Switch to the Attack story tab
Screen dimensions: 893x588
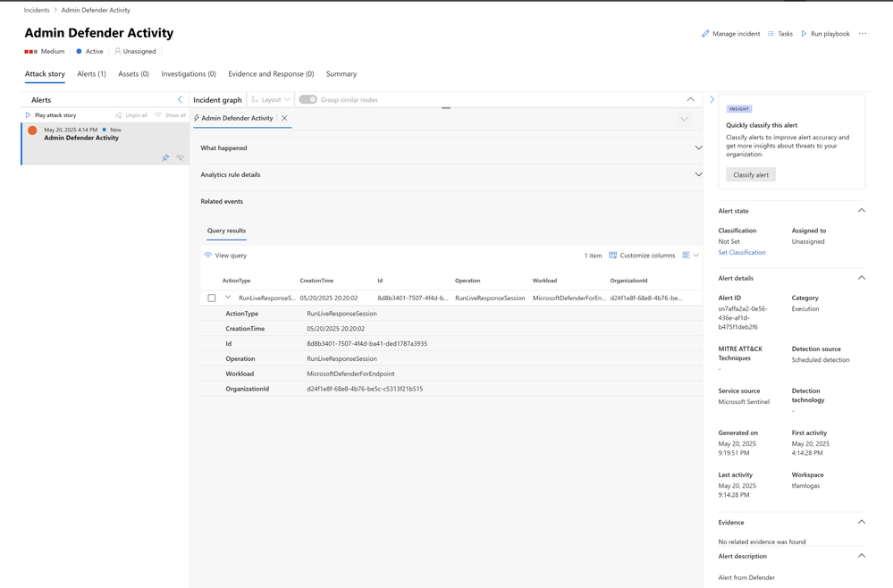click(45, 74)
